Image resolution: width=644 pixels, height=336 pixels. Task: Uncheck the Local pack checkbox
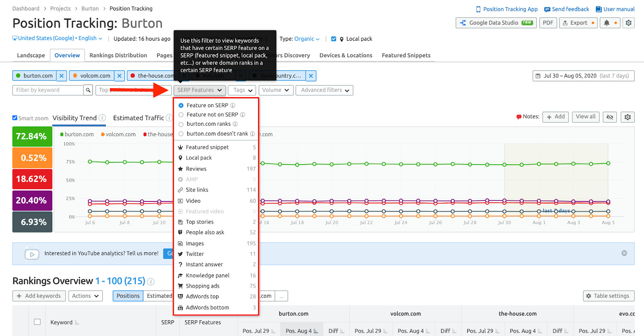333,39
